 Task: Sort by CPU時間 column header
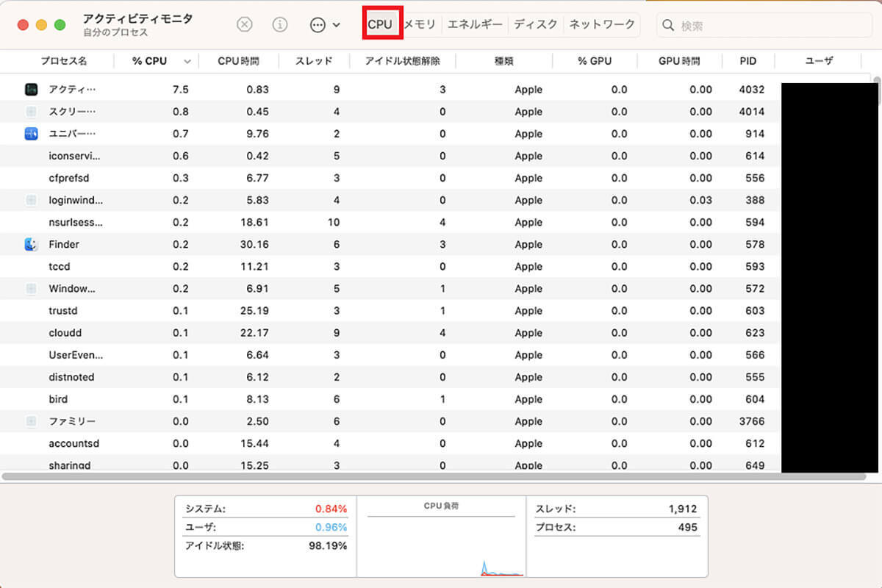pyautogui.click(x=238, y=61)
